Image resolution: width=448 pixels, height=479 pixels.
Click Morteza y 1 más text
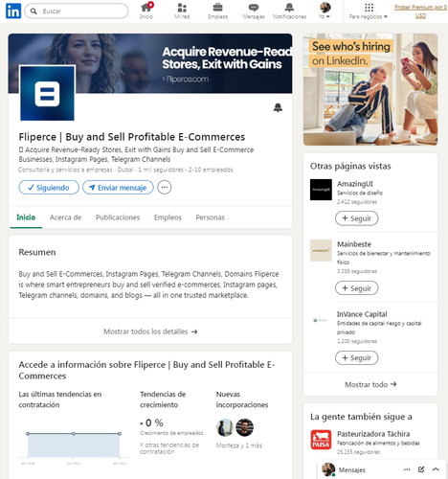tap(239, 445)
